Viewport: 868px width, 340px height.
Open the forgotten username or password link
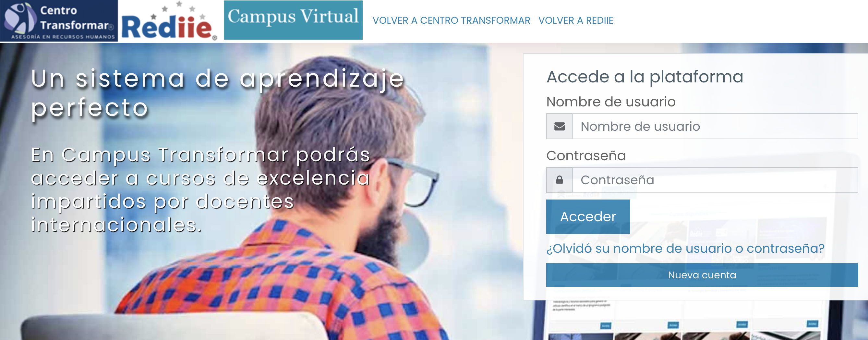pyautogui.click(x=685, y=248)
